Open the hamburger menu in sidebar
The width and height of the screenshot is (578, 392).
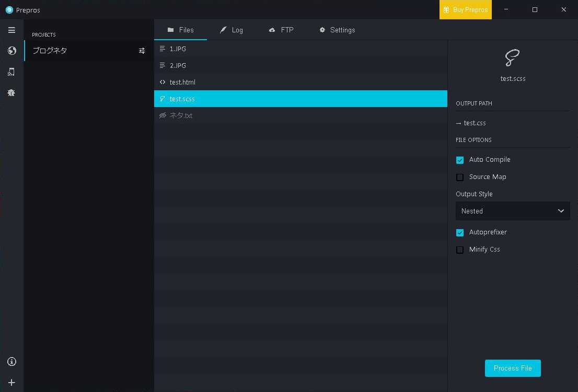[11, 30]
